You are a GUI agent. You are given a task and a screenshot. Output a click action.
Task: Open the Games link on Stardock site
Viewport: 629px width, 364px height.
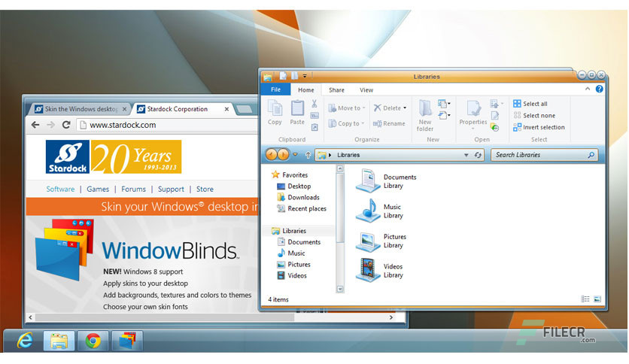(x=98, y=189)
